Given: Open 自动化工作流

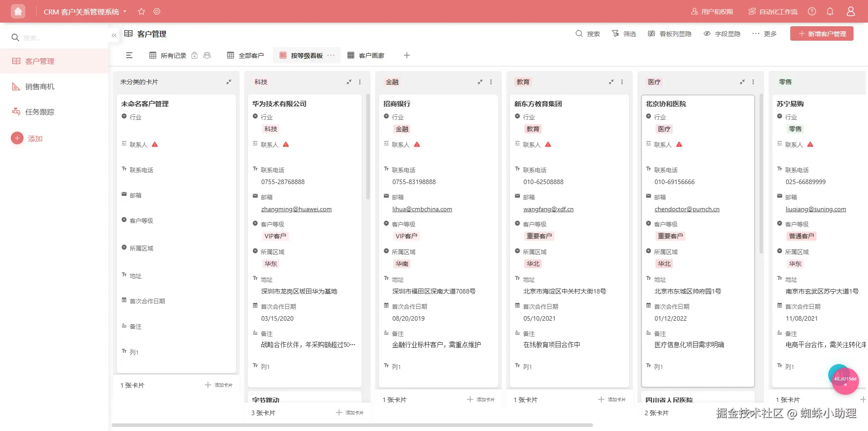Looking at the screenshot, I should (773, 12).
